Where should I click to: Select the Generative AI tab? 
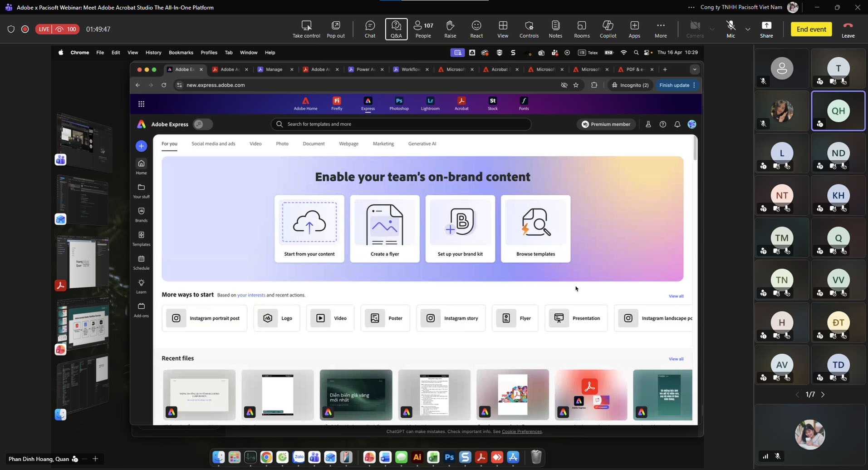click(x=422, y=144)
